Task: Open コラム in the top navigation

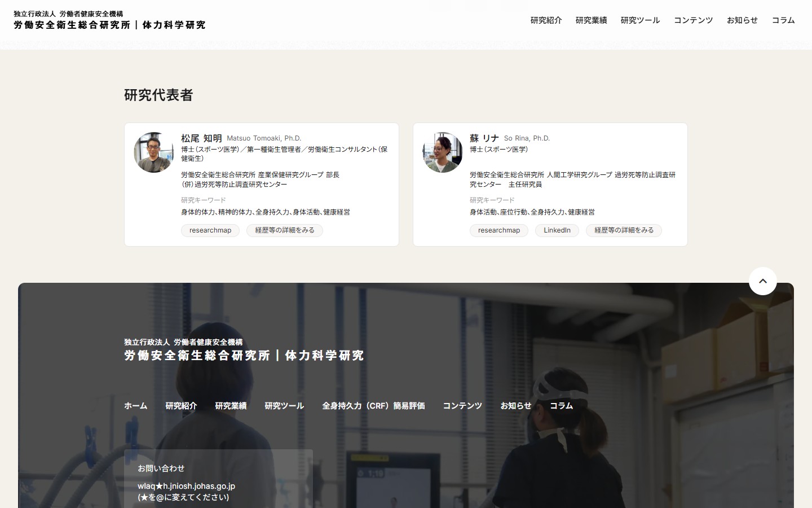Action: point(783,20)
